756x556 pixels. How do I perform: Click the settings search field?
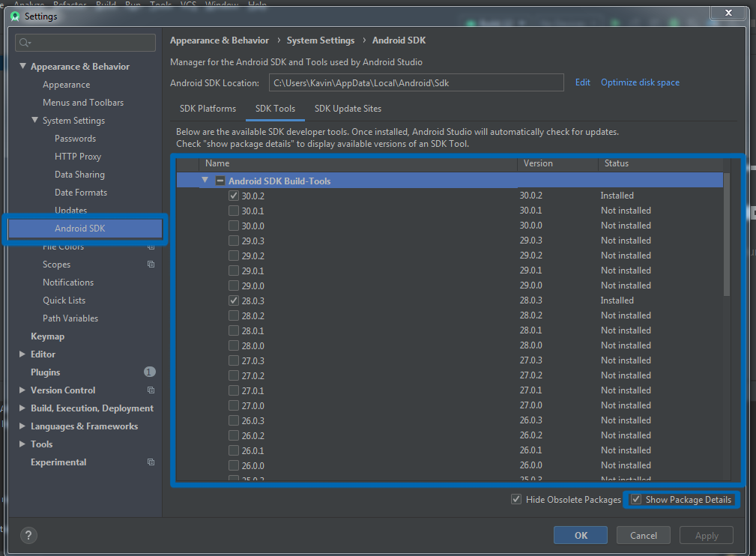click(x=85, y=43)
